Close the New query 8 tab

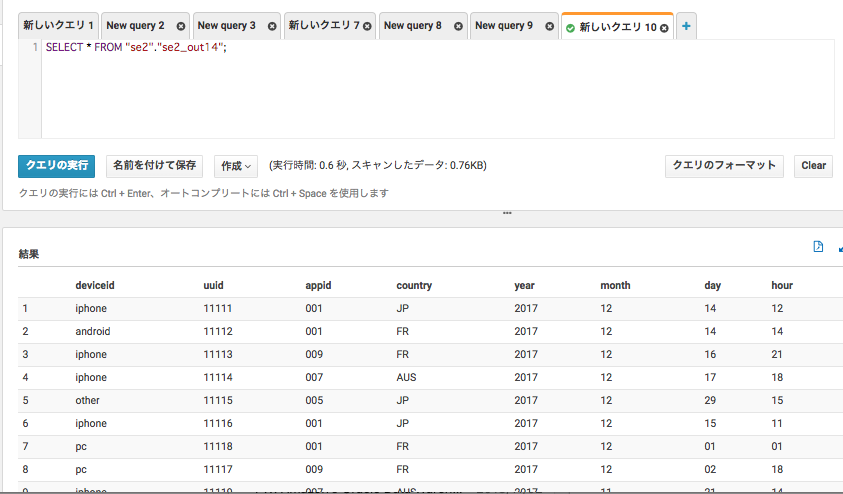coord(458,26)
